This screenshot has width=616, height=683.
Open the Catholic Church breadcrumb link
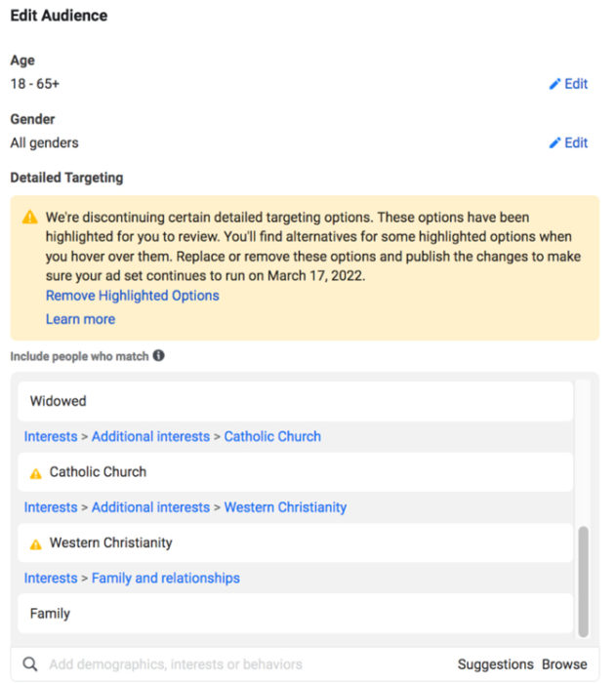point(272,436)
